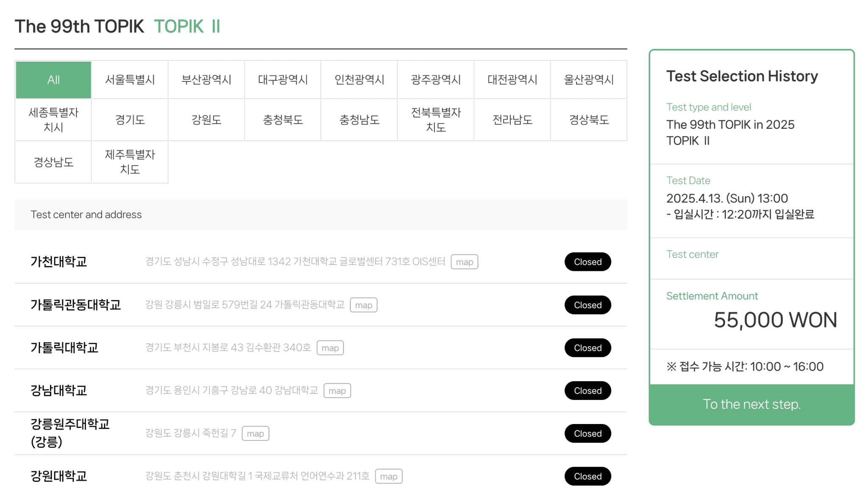This screenshot has height=494, width=868.
Task: Click the Closed badge for 가톨릭대학교
Action: point(587,348)
